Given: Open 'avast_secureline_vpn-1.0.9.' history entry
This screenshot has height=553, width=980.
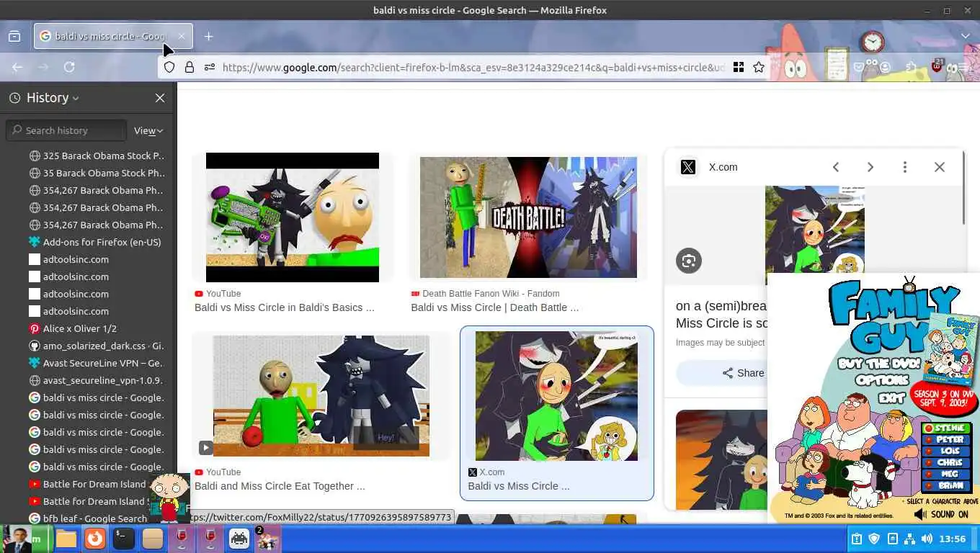Looking at the screenshot, I should click(97, 380).
